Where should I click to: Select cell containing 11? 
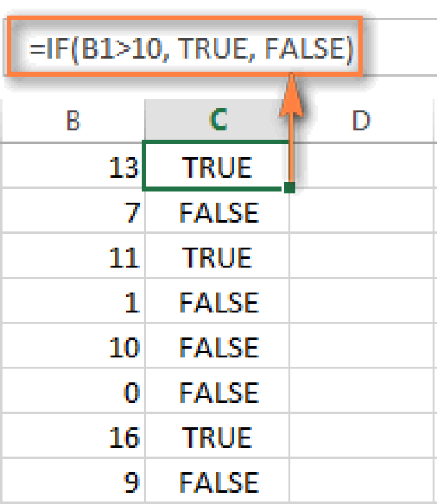73,256
